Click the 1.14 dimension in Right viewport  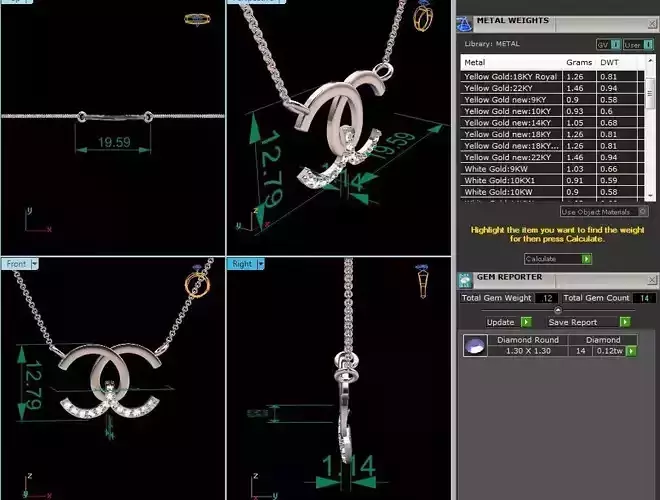pos(348,467)
